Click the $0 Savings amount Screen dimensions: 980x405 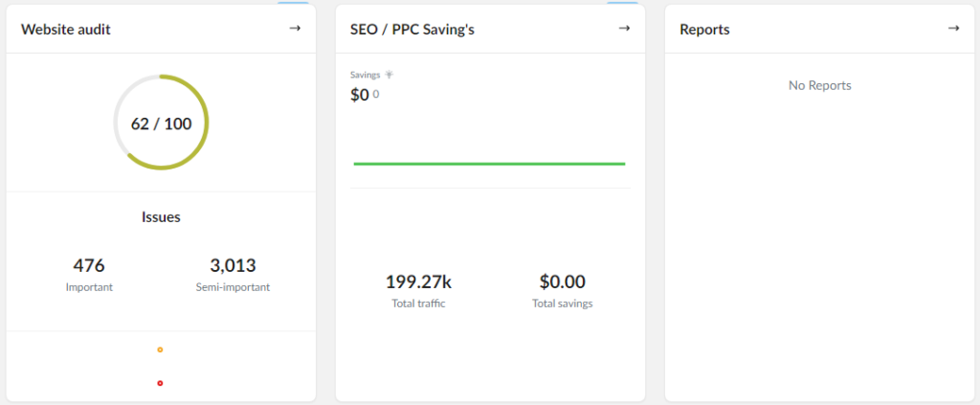click(360, 95)
